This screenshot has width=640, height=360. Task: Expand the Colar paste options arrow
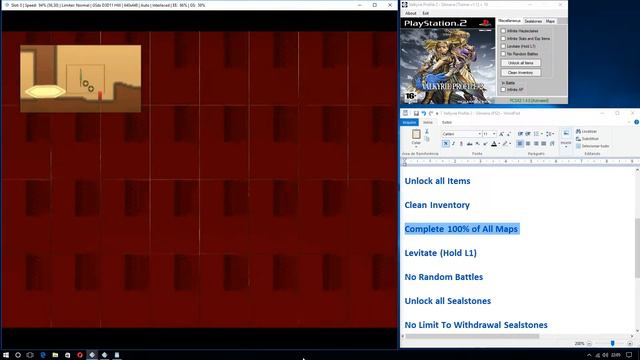[416, 147]
